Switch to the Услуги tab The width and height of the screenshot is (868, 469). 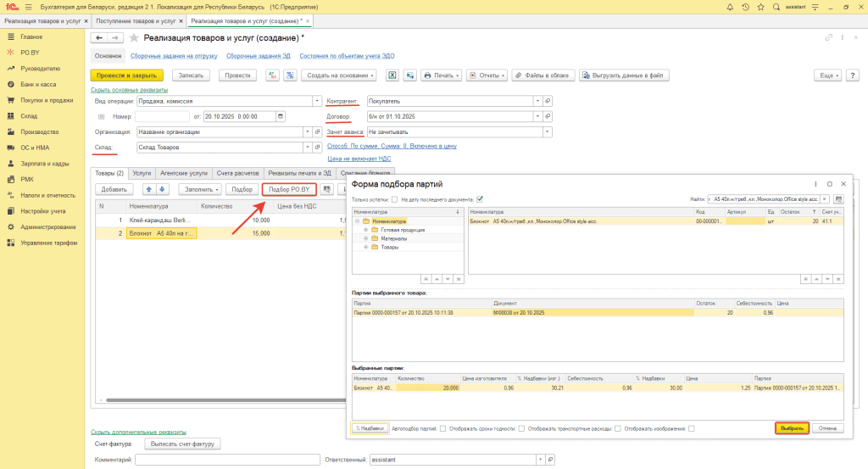coord(142,172)
